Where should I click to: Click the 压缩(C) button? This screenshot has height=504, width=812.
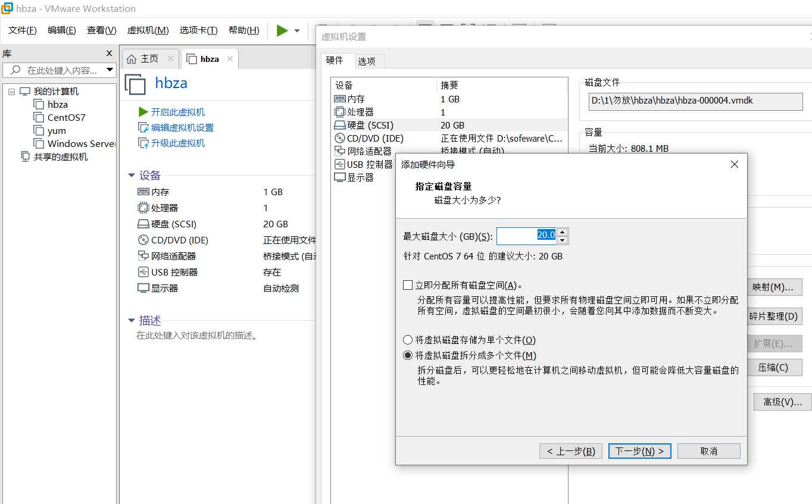click(773, 367)
